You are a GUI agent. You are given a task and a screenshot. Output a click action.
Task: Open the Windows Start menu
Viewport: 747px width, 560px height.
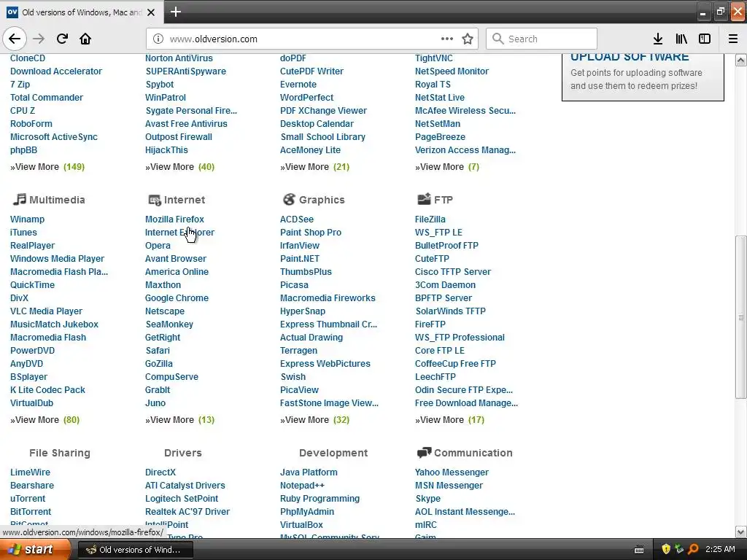[x=35, y=550]
